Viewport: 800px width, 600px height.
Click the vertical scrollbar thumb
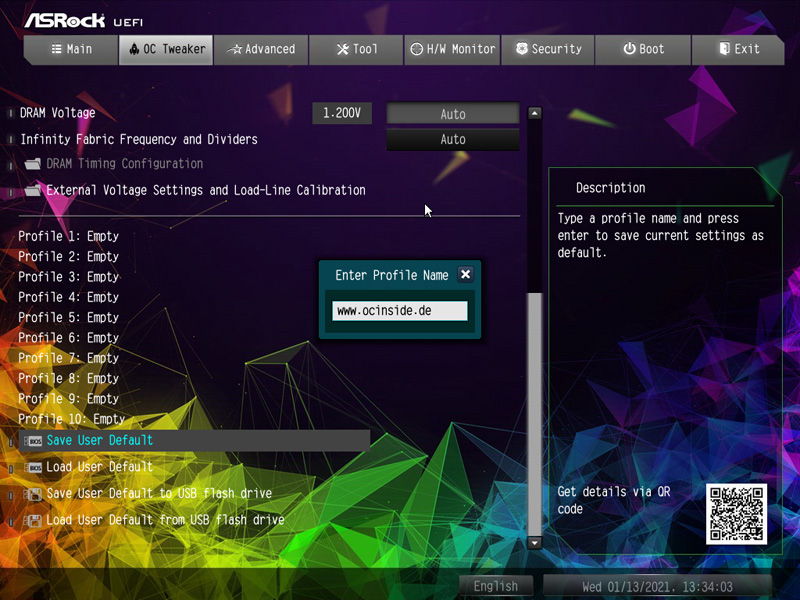tap(534, 414)
